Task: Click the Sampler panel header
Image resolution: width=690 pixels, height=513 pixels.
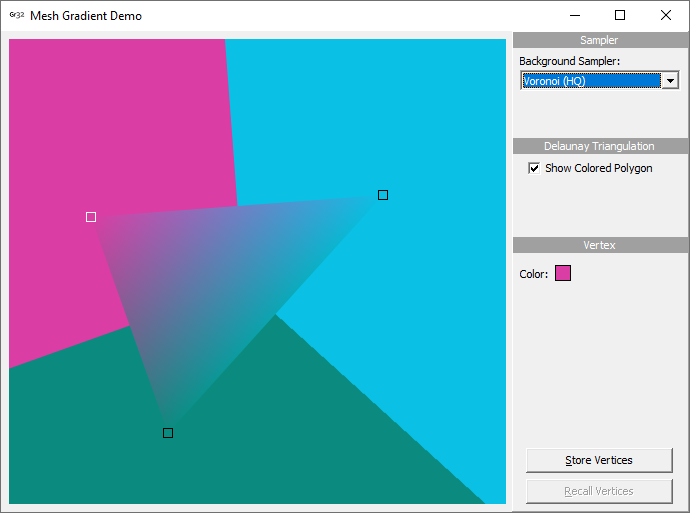Action: 600,40
